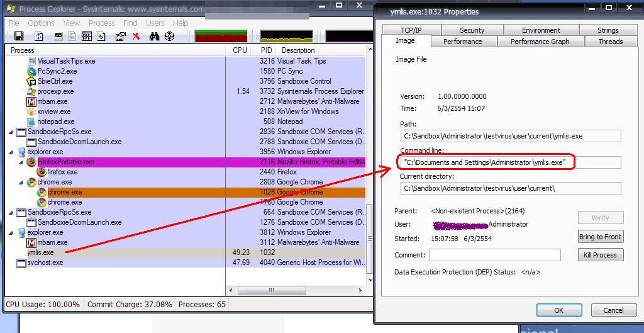The image size is (644, 333).
Task: Open the Options menu
Action: coord(41,23)
